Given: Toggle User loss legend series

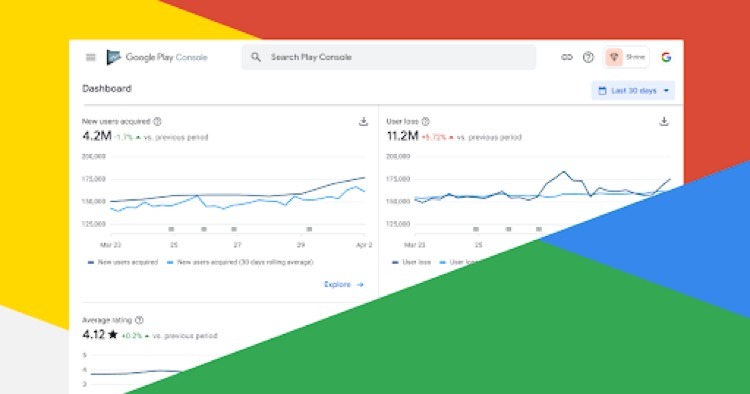Looking at the screenshot, I should [x=411, y=262].
